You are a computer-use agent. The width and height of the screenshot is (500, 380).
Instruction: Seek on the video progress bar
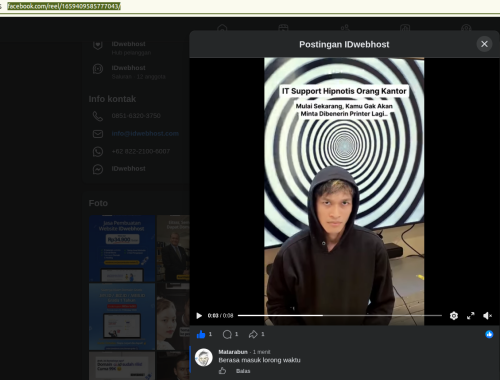(x=340, y=315)
